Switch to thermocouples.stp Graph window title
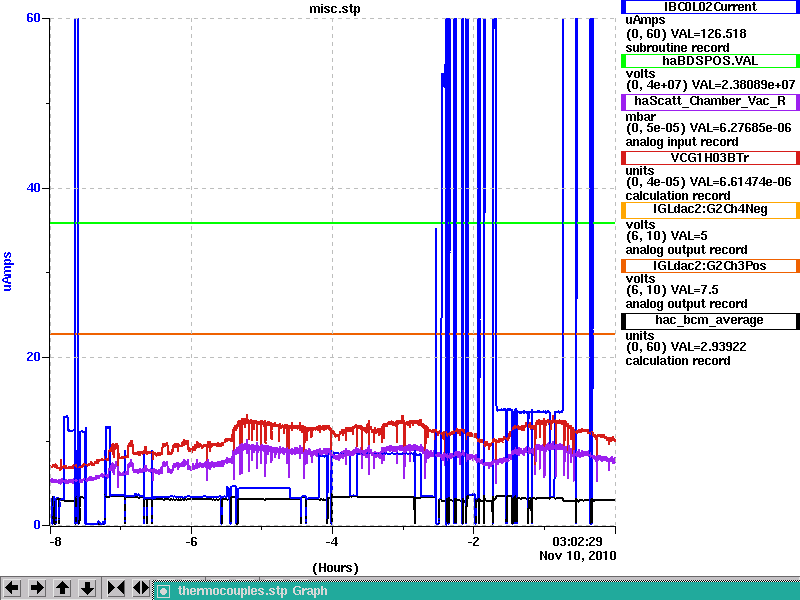 (x=253, y=591)
